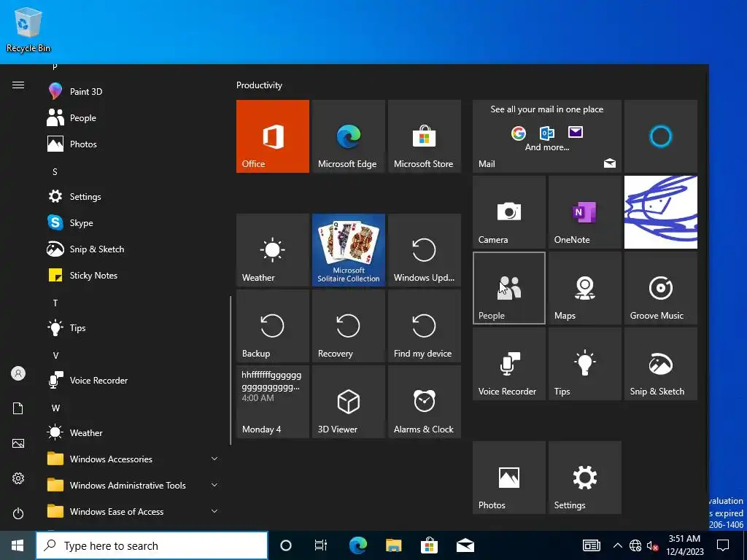Click the Windows Start button
This screenshot has height=560, width=747.
pyautogui.click(x=18, y=545)
